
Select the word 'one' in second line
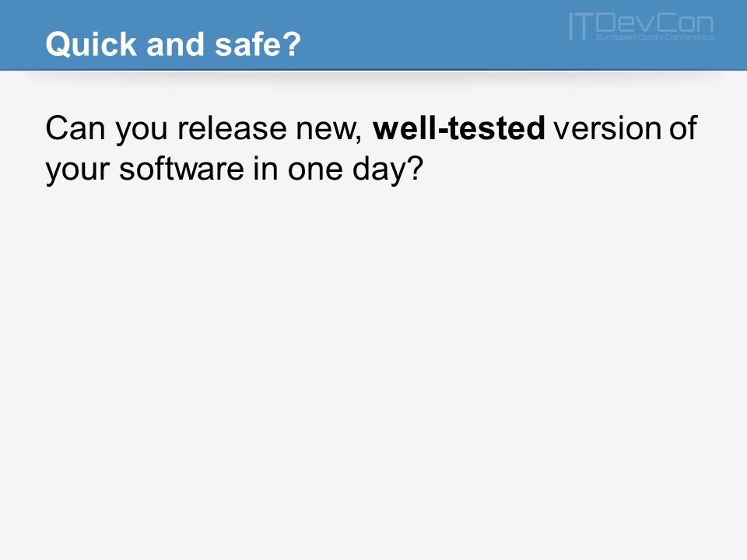pyautogui.click(x=315, y=171)
